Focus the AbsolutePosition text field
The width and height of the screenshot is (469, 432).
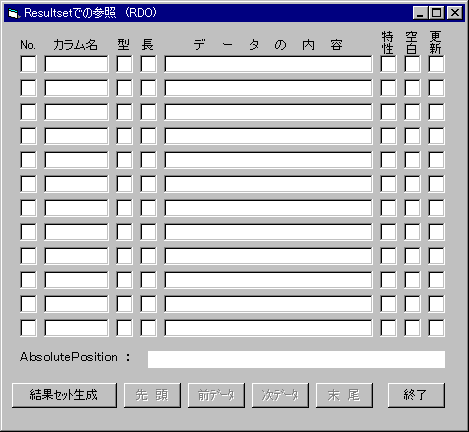[296, 359]
